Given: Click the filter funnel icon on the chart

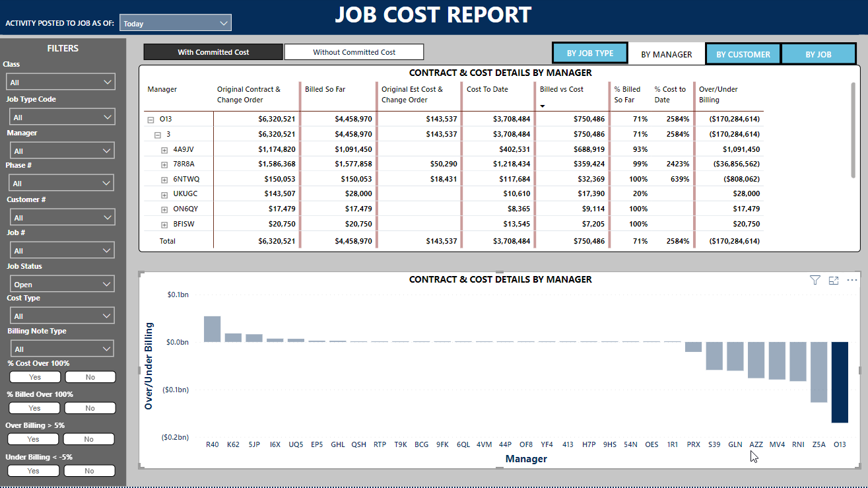Looking at the screenshot, I should (x=815, y=280).
